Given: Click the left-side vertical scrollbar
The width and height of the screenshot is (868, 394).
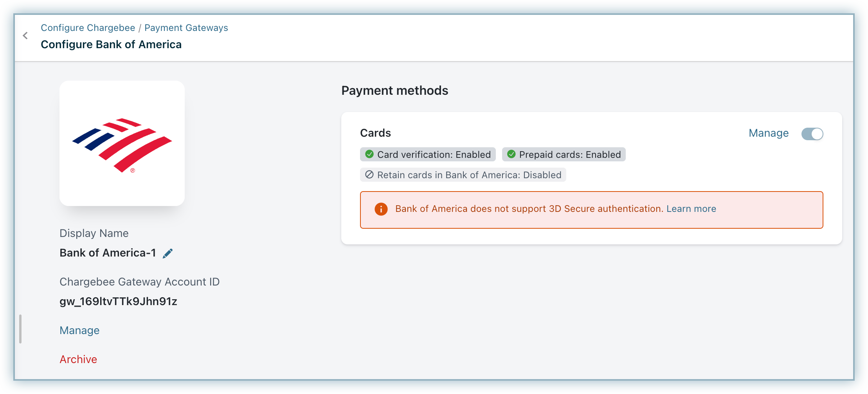Looking at the screenshot, I should (20, 329).
